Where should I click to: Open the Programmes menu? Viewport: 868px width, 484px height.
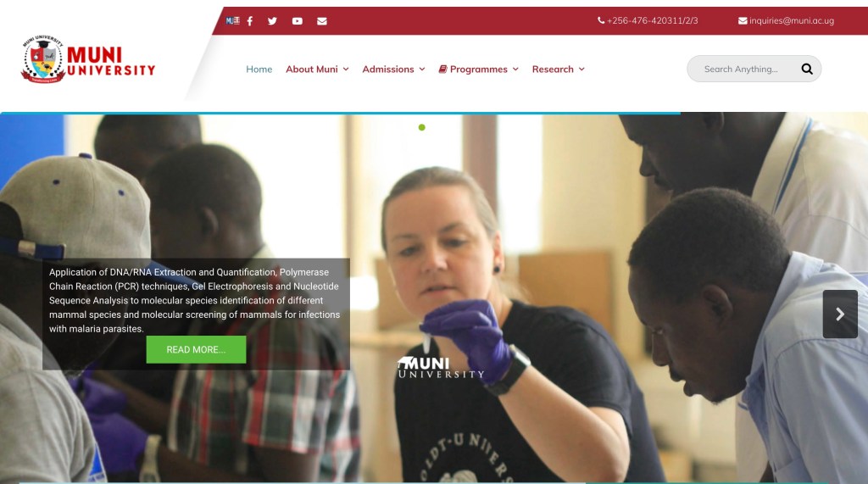[x=479, y=70]
